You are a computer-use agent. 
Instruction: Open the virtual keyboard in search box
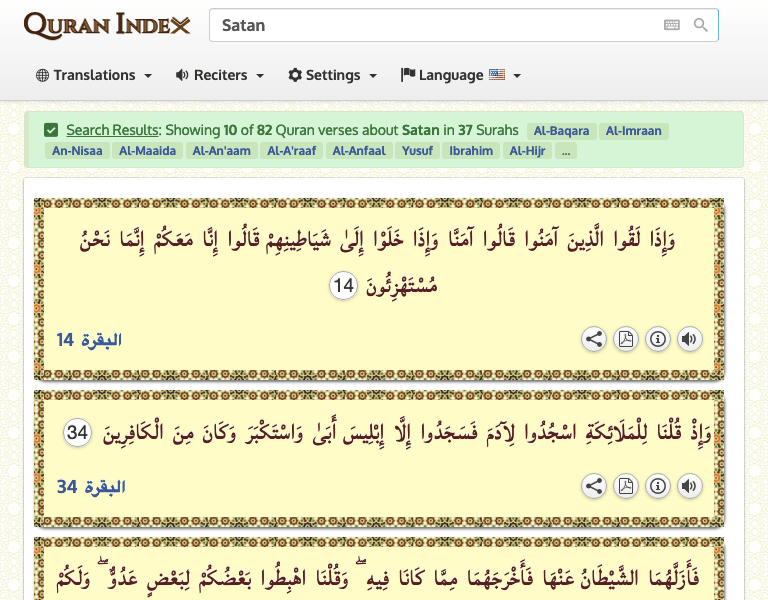tap(672, 25)
